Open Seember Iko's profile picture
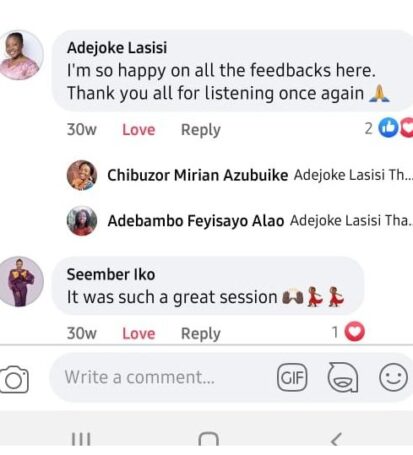The height and width of the screenshot is (455, 413). click(21, 282)
